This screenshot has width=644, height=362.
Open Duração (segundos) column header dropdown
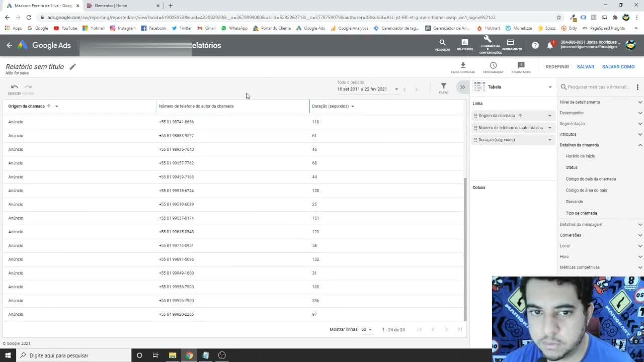tap(353, 107)
